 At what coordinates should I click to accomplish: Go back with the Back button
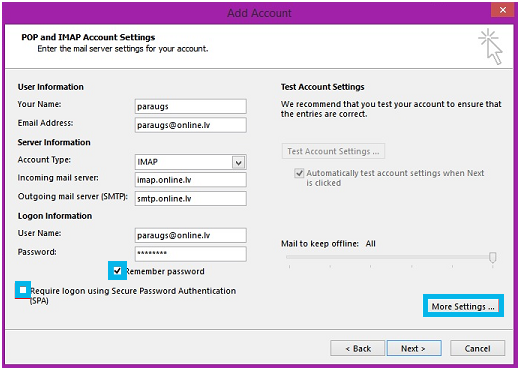[x=358, y=349]
